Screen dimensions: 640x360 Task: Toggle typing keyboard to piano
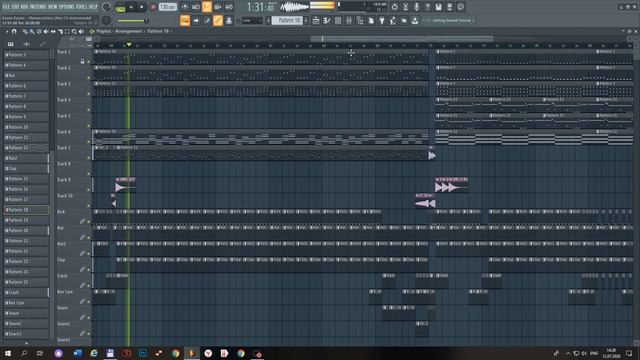pyautogui.click(x=184, y=20)
